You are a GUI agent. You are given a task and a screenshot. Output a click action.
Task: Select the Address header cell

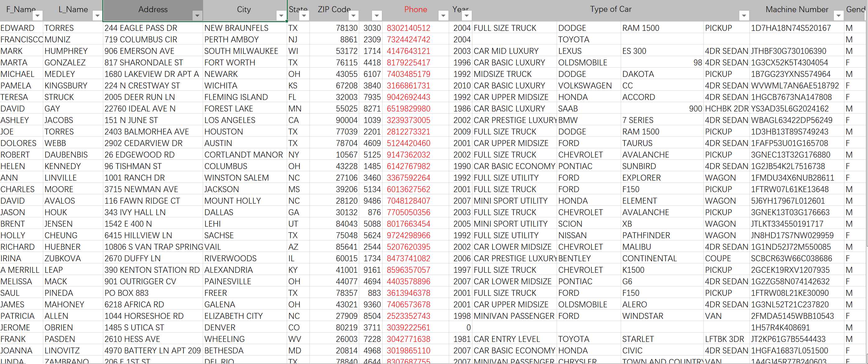point(153,10)
